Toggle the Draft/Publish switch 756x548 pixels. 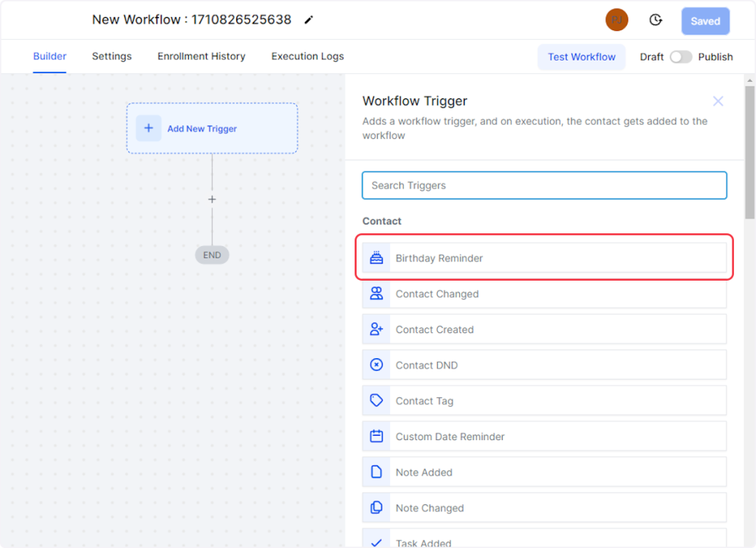(x=680, y=57)
